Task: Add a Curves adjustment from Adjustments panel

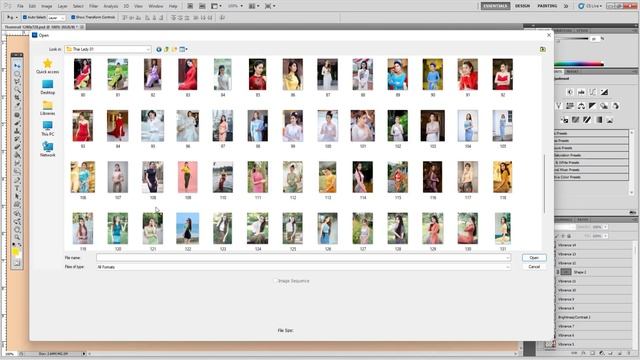Action: click(593, 92)
